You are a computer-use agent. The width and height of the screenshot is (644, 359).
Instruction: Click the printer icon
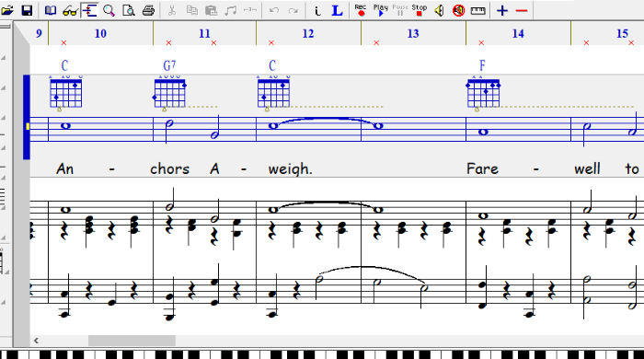coord(149,11)
